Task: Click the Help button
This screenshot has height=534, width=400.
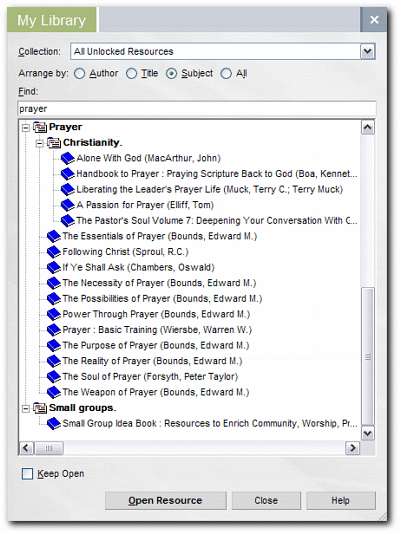Action: coord(341,500)
